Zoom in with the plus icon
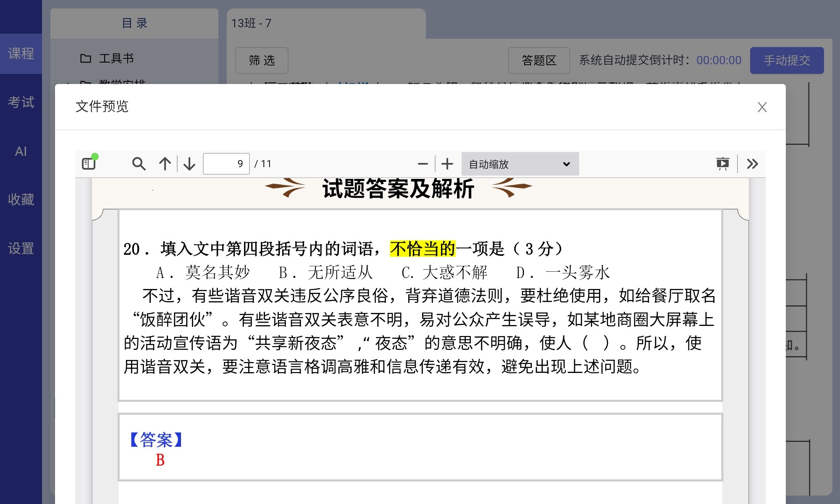Screen dimensions: 840x504 [x=447, y=164]
